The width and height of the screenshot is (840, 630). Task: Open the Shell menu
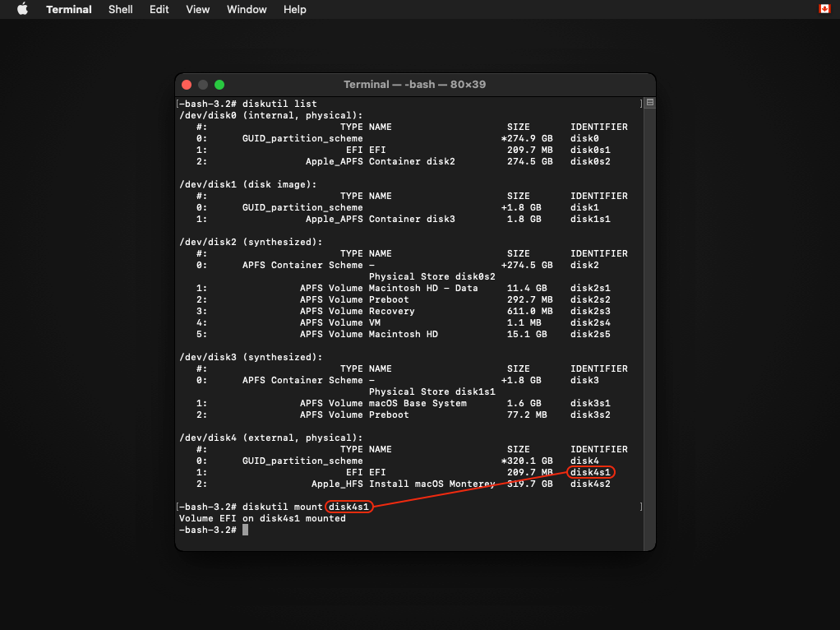(x=122, y=9)
